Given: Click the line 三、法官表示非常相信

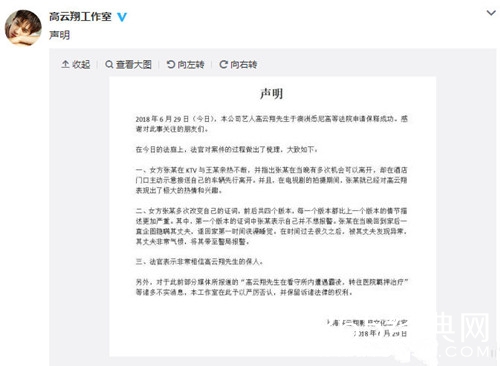Looking at the screenshot, I should point(199,262).
